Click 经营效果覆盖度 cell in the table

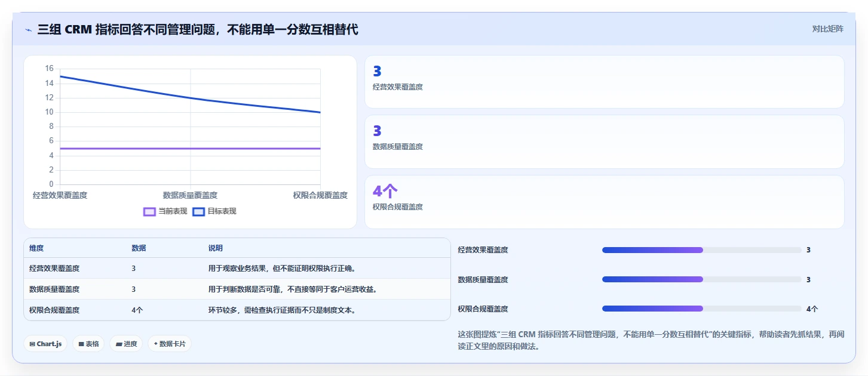(54, 269)
